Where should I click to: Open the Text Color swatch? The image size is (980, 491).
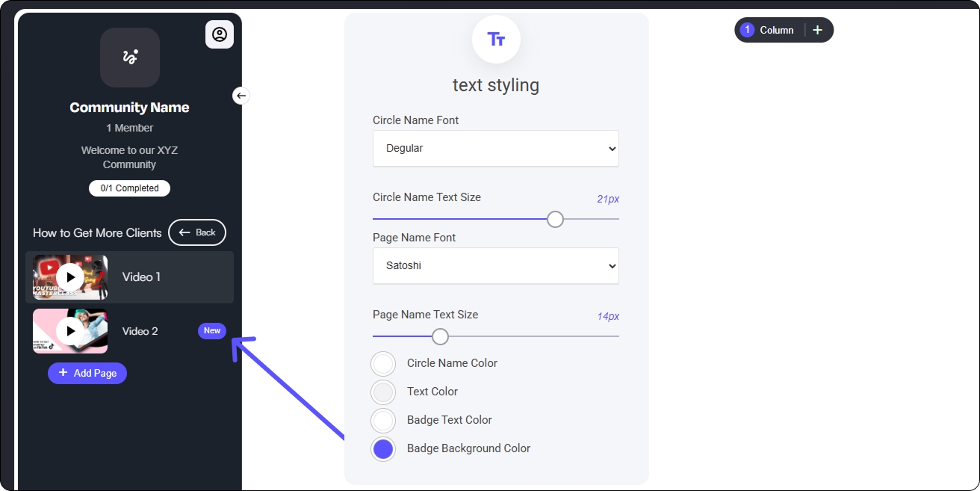(383, 392)
